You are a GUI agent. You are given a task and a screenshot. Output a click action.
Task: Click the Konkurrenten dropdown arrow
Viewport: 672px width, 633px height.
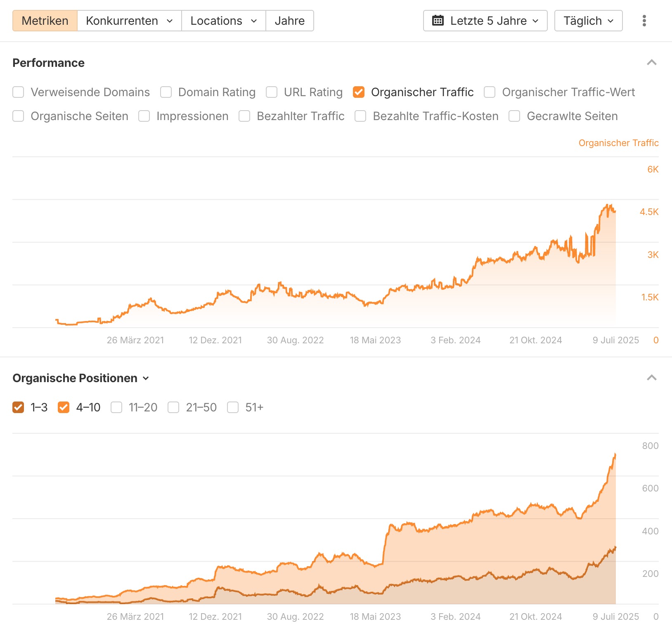(170, 21)
